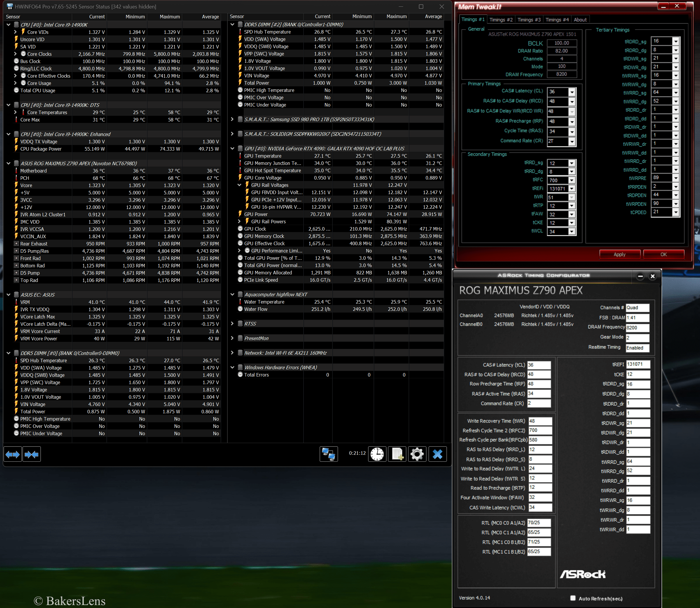This screenshot has width=700, height=608.
Task: Click the clock reset timer icon
Action: coord(377,454)
